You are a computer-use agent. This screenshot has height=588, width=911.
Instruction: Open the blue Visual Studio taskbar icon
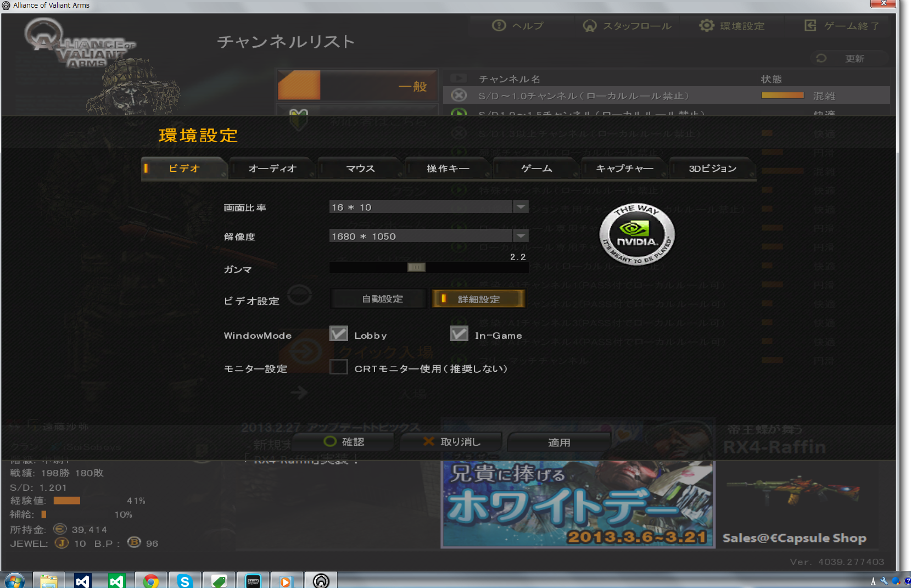82,580
